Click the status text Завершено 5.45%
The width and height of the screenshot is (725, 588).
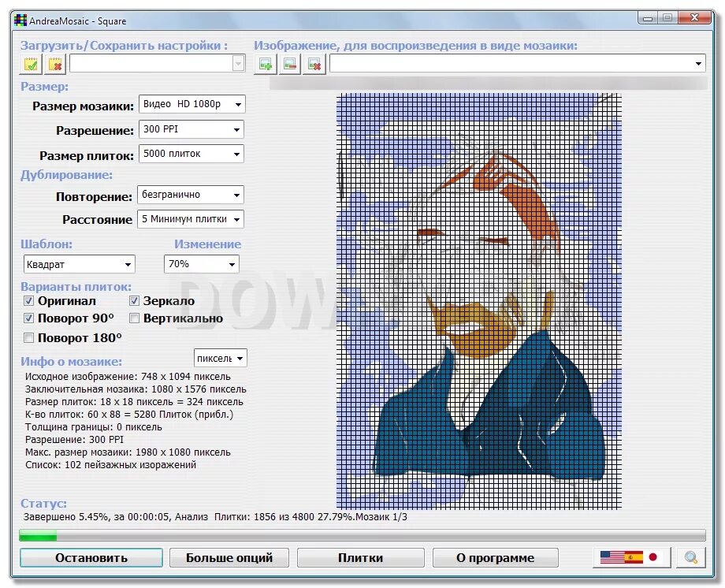tap(66, 517)
